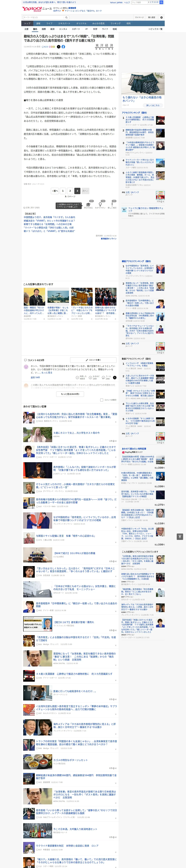Open the 新規取得 ID registration link
Viewport: 186px width, 868px height.
click(72, 8)
